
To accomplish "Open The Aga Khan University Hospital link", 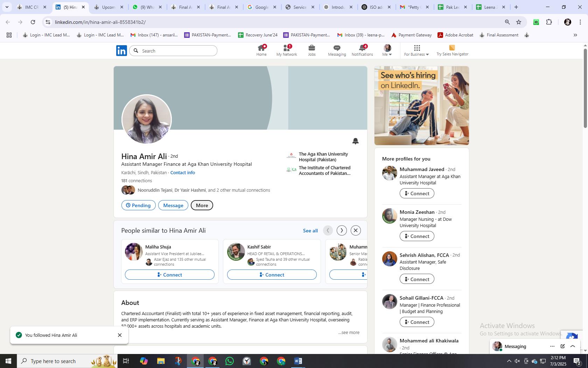I will coord(323,157).
